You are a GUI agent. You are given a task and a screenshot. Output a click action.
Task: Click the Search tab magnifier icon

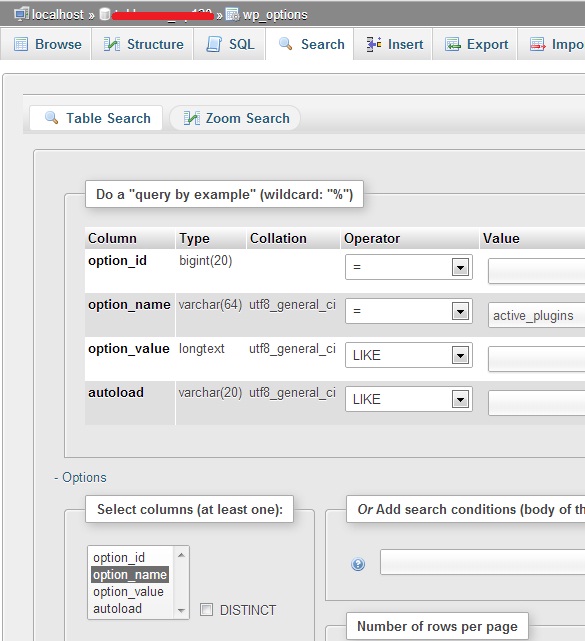285,44
